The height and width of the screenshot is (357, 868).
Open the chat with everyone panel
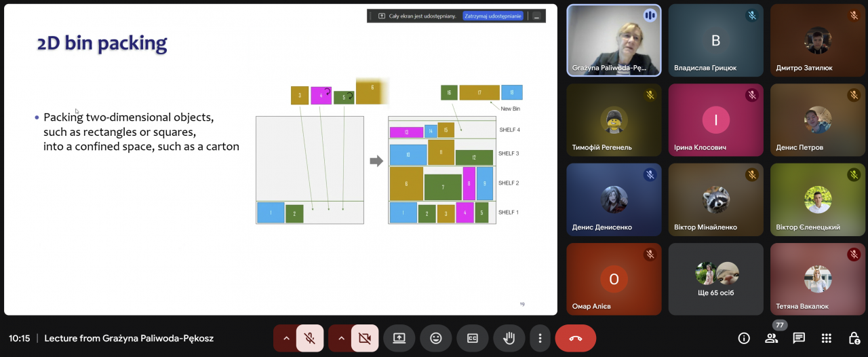pyautogui.click(x=799, y=338)
